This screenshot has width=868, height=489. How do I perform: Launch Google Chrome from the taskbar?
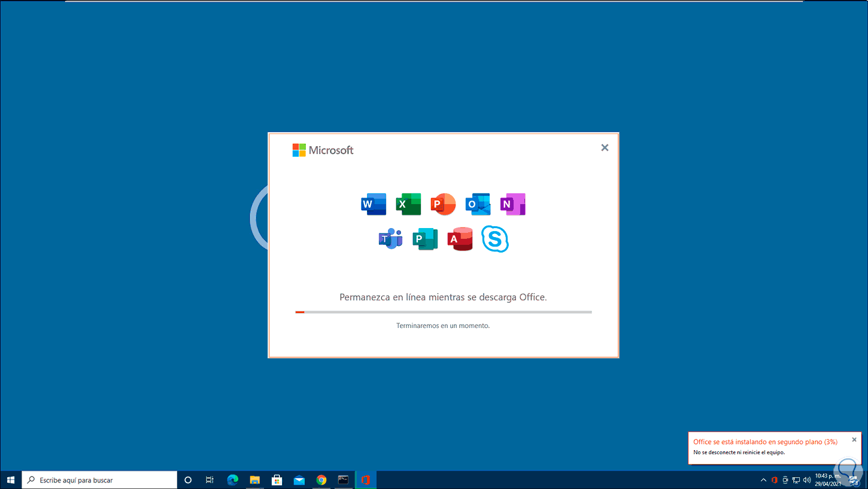point(321,480)
